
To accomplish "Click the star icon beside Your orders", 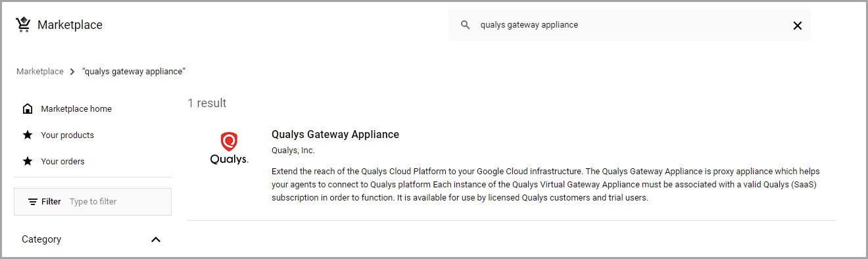I will coord(28,161).
